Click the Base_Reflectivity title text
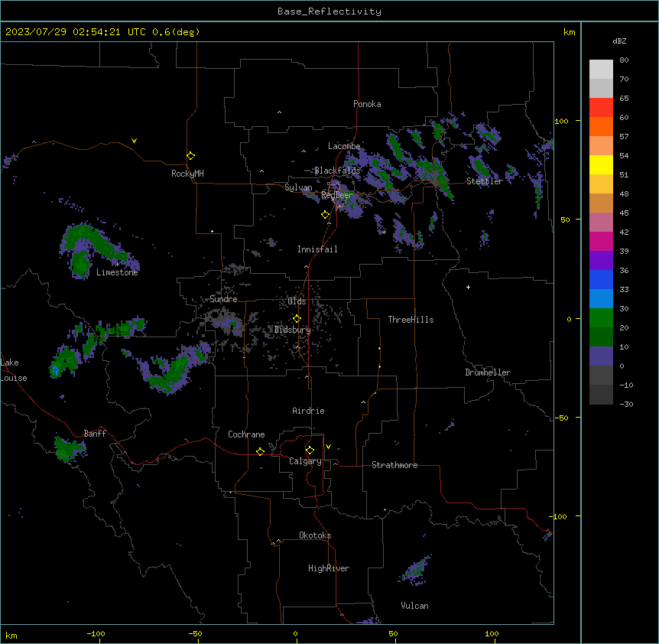Screen dimensions: 659x644 (x=329, y=11)
